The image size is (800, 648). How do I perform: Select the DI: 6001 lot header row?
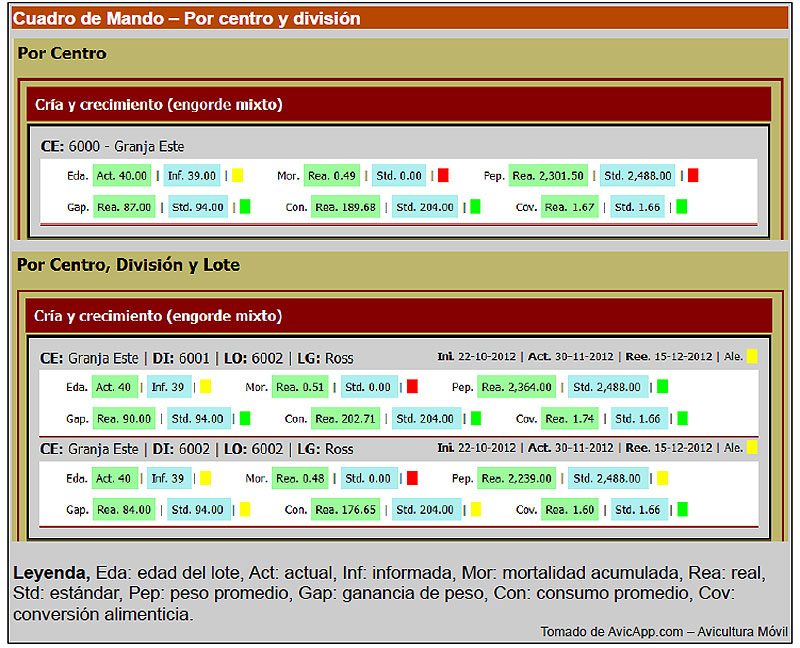tap(196, 358)
